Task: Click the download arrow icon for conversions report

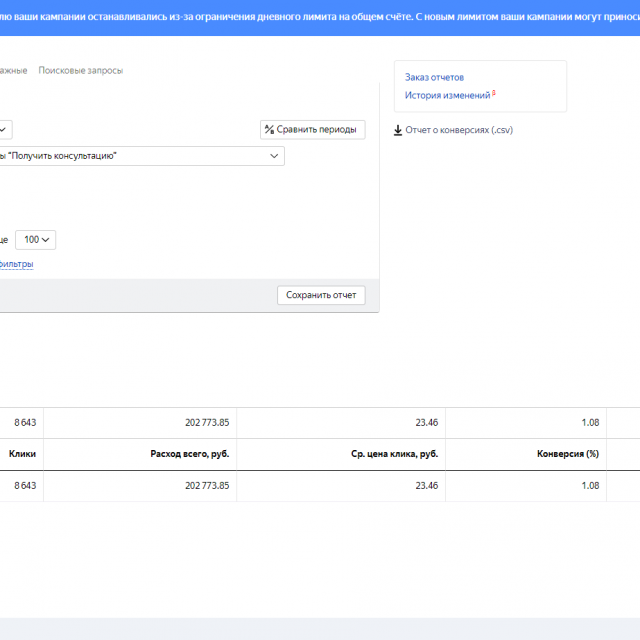Action: (x=398, y=130)
